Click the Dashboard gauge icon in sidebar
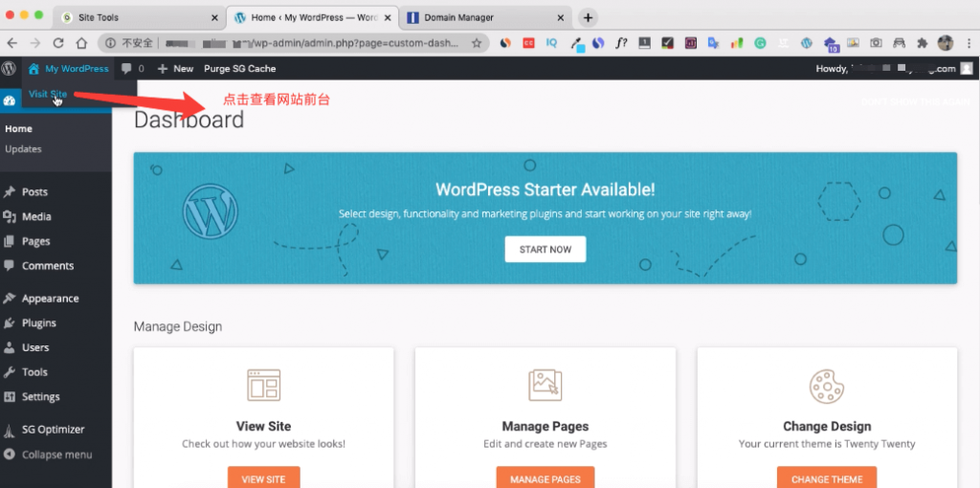Viewport: 980px width, 488px height. click(x=9, y=101)
